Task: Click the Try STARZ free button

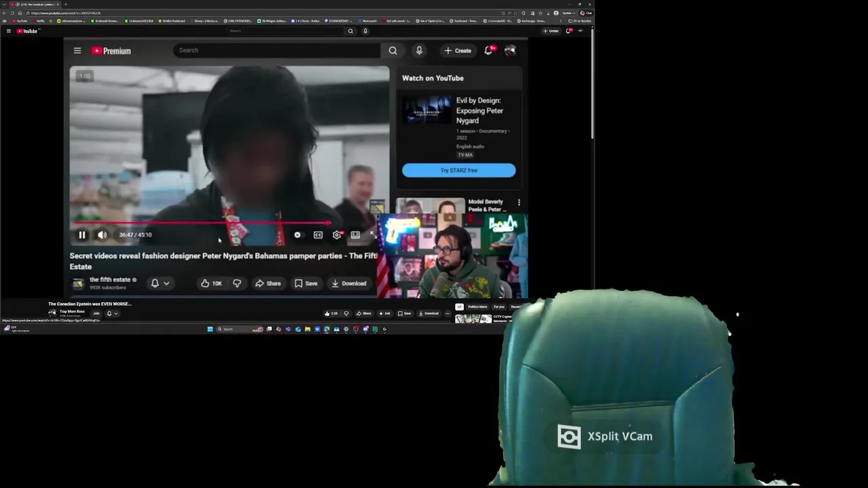Action: 459,170
